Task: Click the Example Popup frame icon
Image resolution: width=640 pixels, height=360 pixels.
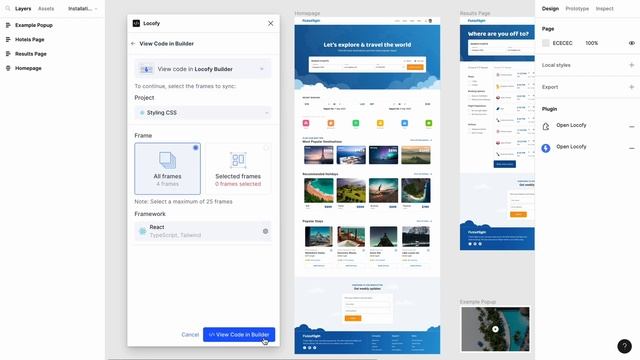Action: click(x=8, y=25)
